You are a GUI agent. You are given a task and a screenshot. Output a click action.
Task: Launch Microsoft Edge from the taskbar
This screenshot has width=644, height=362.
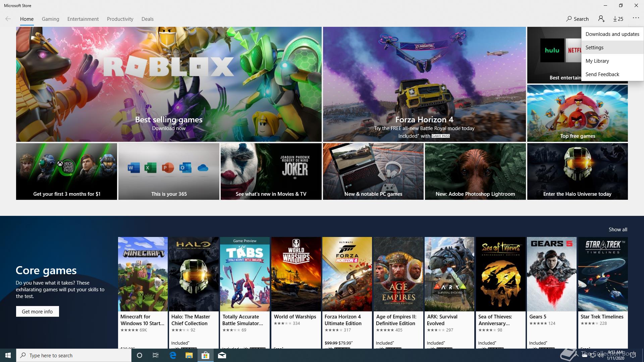tap(173, 355)
